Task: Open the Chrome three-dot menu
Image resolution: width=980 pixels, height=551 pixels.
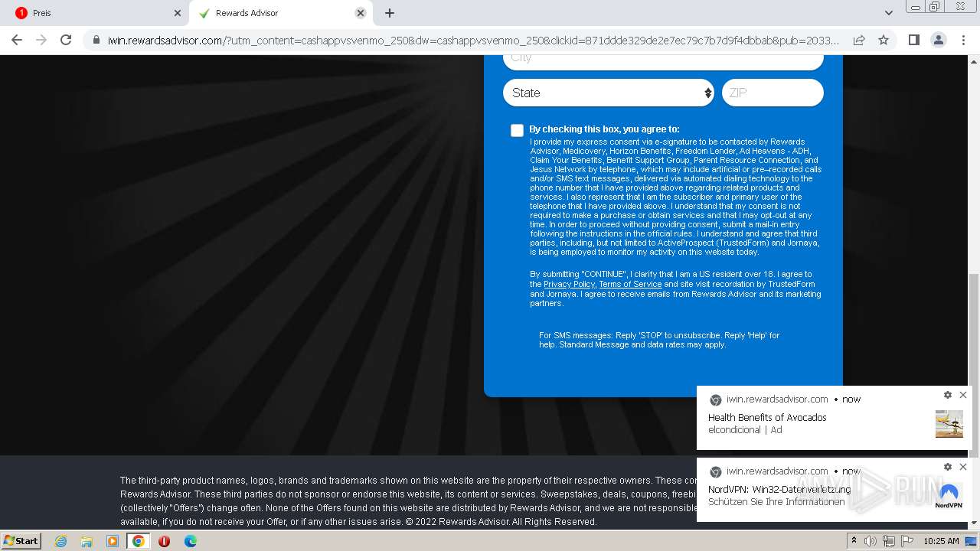Action: [x=963, y=40]
